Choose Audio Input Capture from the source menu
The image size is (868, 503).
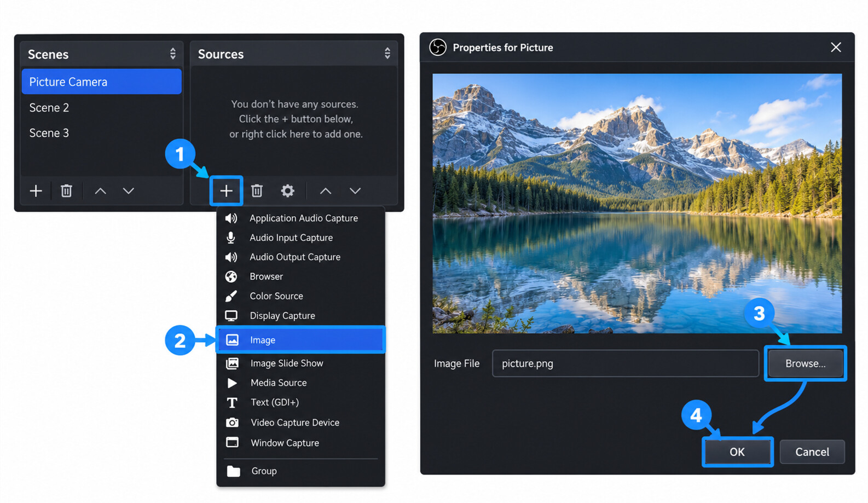click(x=300, y=238)
